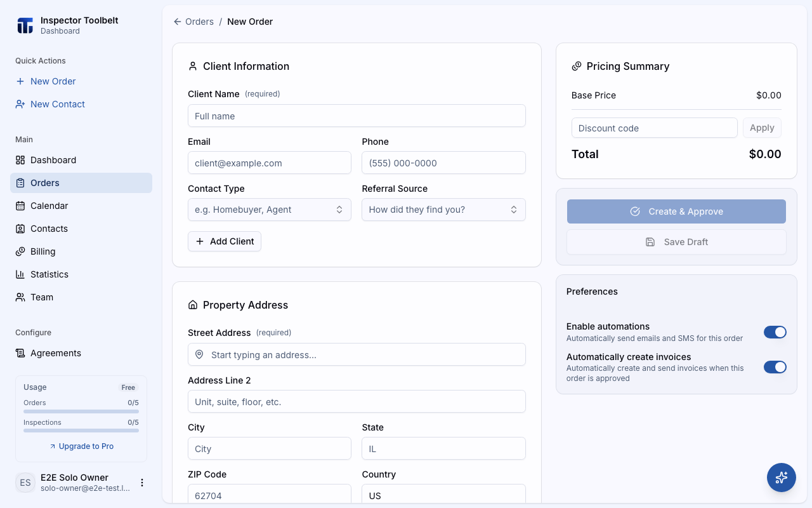Click the ES user avatar
Screen dimensions: 812x508
coord(25,483)
